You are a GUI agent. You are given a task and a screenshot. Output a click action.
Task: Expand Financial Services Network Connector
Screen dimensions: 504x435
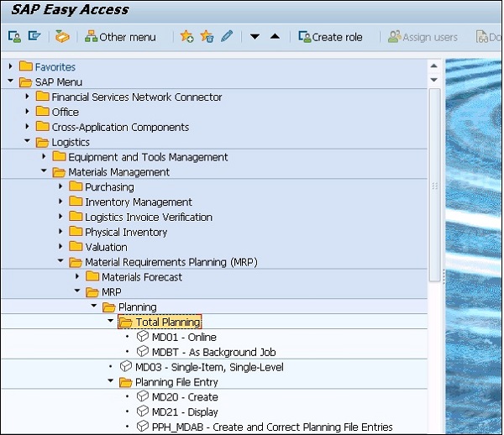point(28,97)
